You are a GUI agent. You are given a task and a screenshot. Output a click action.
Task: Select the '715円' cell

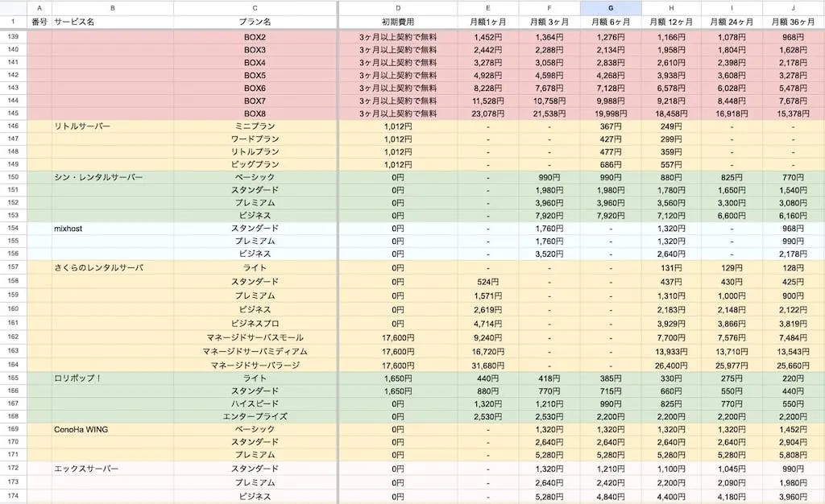coord(611,391)
